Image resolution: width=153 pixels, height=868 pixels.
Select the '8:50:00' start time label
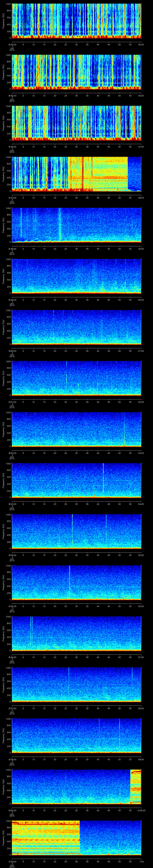pyautogui.click(x=12, y=351)
